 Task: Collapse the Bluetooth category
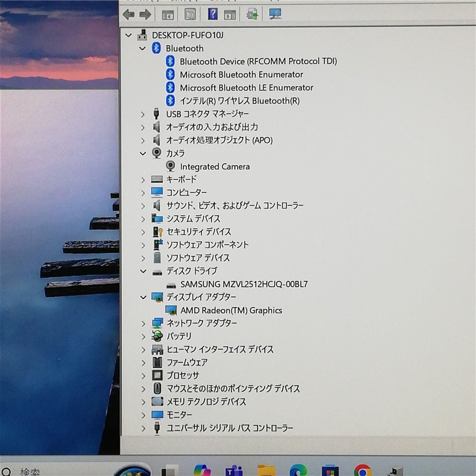click(143, 48)
